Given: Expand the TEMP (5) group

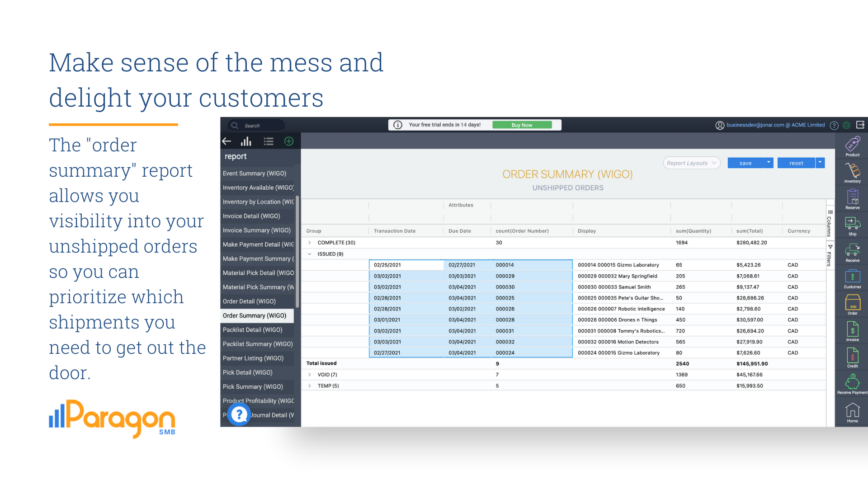Looking at the screenshot, I should pyautogui.click(x=310, y=386).
